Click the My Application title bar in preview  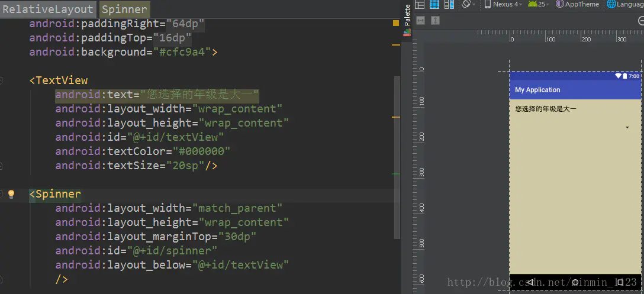(575, 89)
